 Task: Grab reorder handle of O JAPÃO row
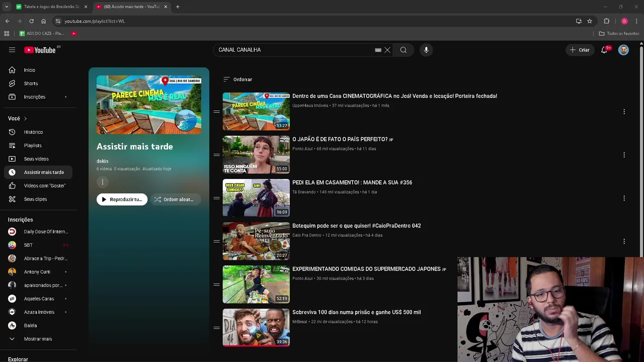point(216,155)
